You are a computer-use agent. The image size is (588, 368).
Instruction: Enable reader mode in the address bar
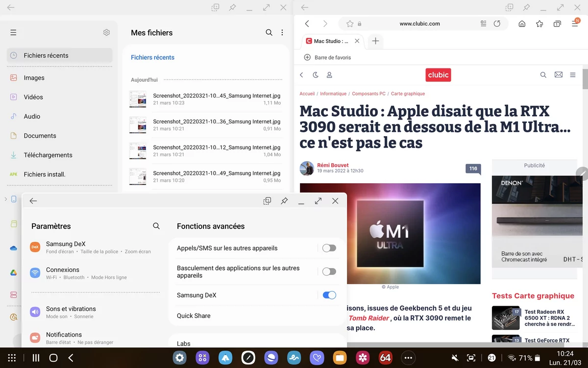click(483, 24)
